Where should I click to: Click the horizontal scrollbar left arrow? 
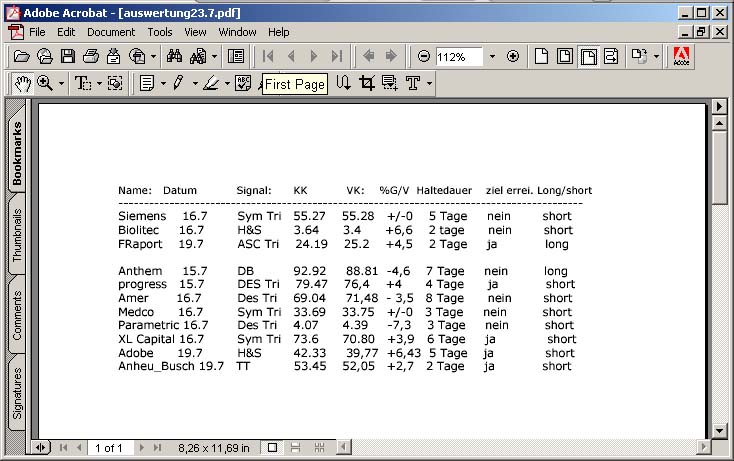click(344, 447)
